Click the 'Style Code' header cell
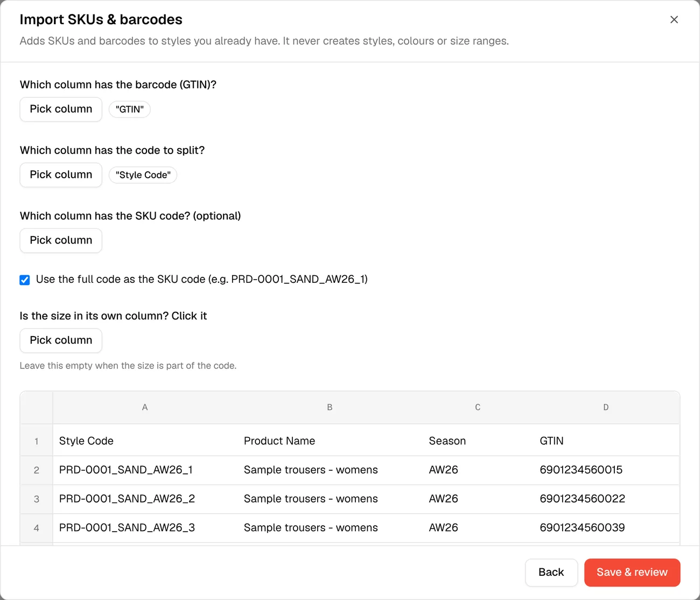Image resolution: width=700 pixels, height=600 pixels. pos(145,441)
